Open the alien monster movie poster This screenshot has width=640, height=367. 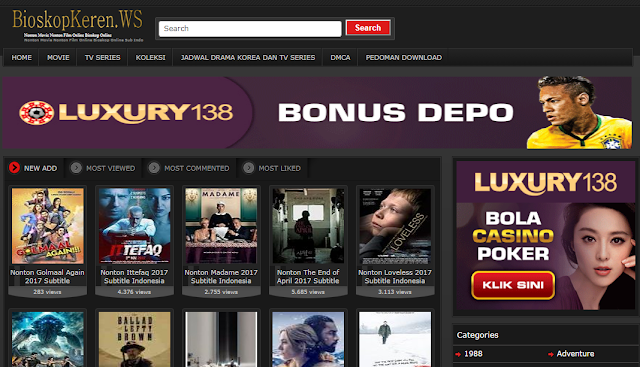pyautogui.click(x=48, y=340)
